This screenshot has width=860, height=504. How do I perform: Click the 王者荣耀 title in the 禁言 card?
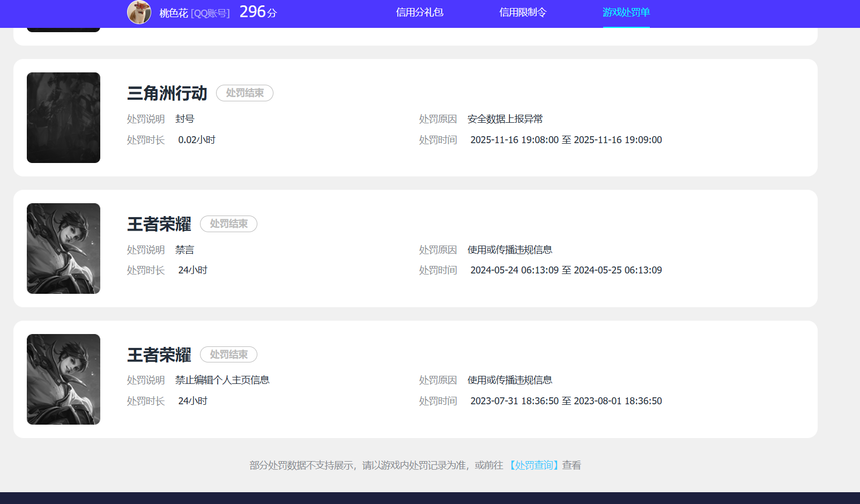[159, 224]
